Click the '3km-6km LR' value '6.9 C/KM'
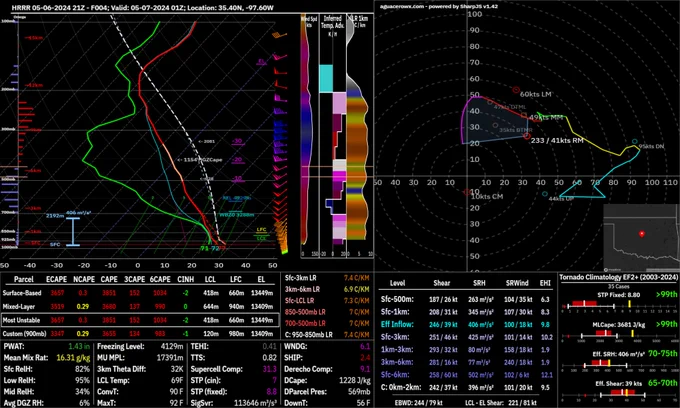 click(x=356, y=289)
